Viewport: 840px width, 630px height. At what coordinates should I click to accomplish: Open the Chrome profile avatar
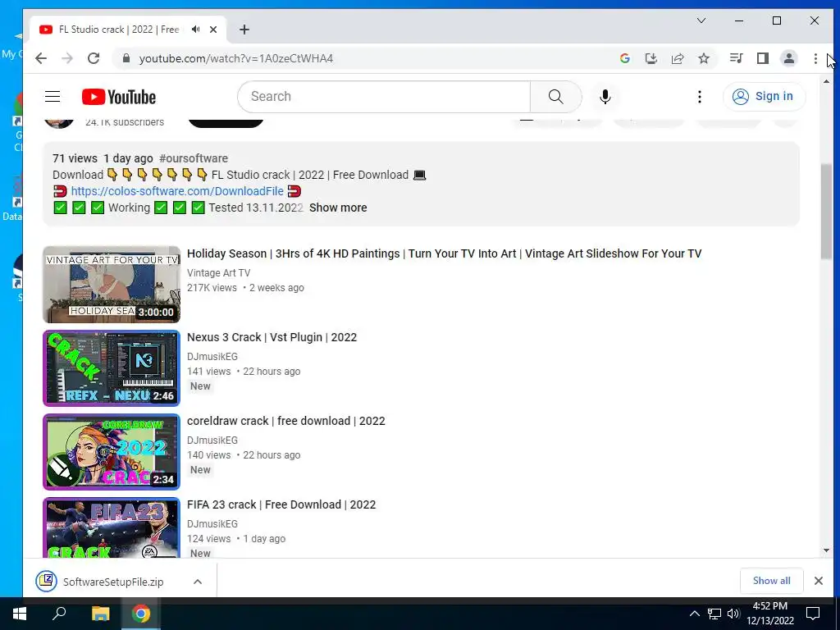[789, 58]
